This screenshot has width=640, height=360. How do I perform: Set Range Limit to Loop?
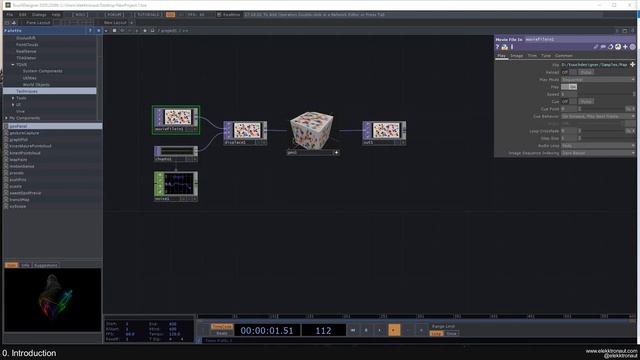pyautogui.click(x=436, y=333)
